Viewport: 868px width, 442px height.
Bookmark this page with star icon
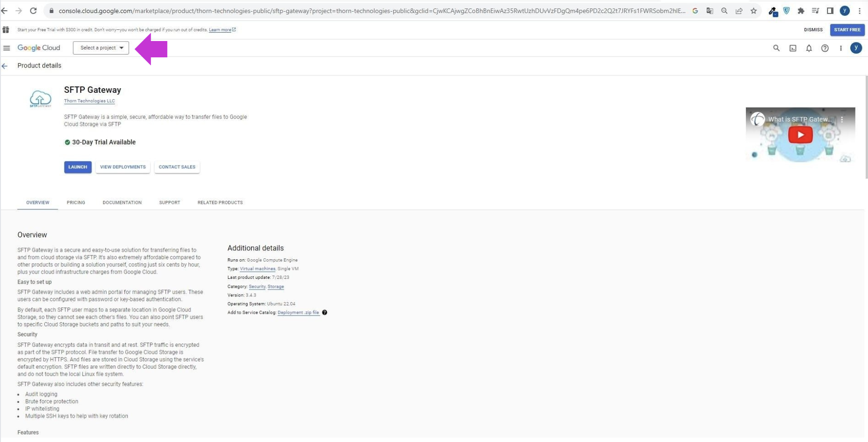coord(753,11)
